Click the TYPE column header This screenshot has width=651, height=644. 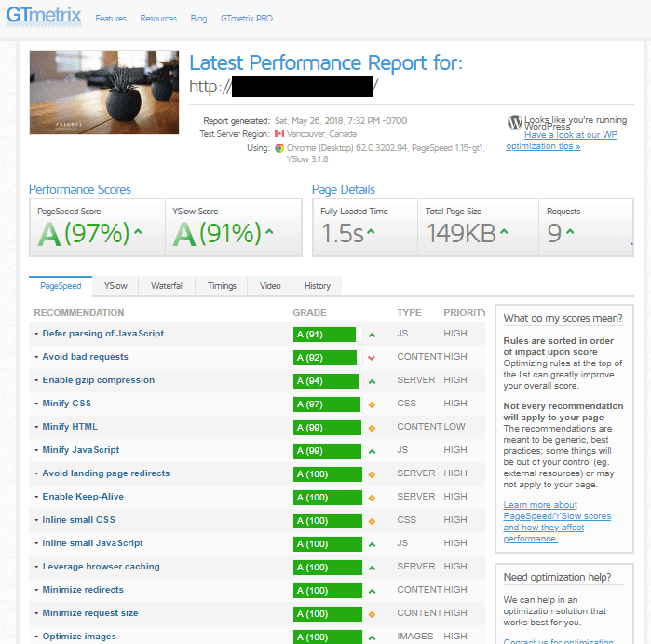pos(409,312)
